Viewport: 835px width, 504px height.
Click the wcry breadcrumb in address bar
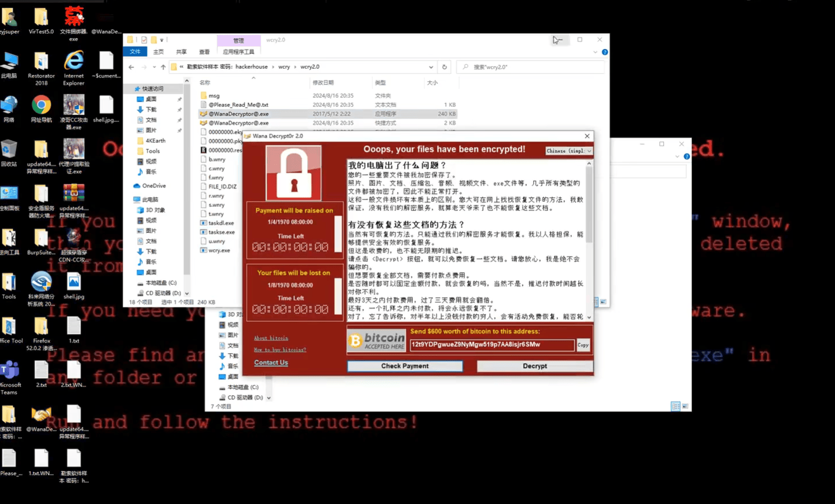(x=284, y=67)
